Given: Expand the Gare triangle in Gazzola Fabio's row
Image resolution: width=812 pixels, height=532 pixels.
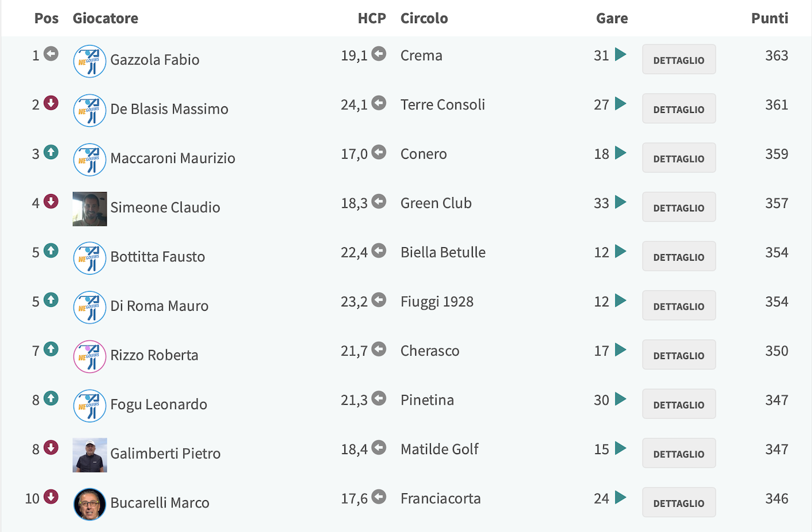Looking at the screenshot, I should 620,55.
